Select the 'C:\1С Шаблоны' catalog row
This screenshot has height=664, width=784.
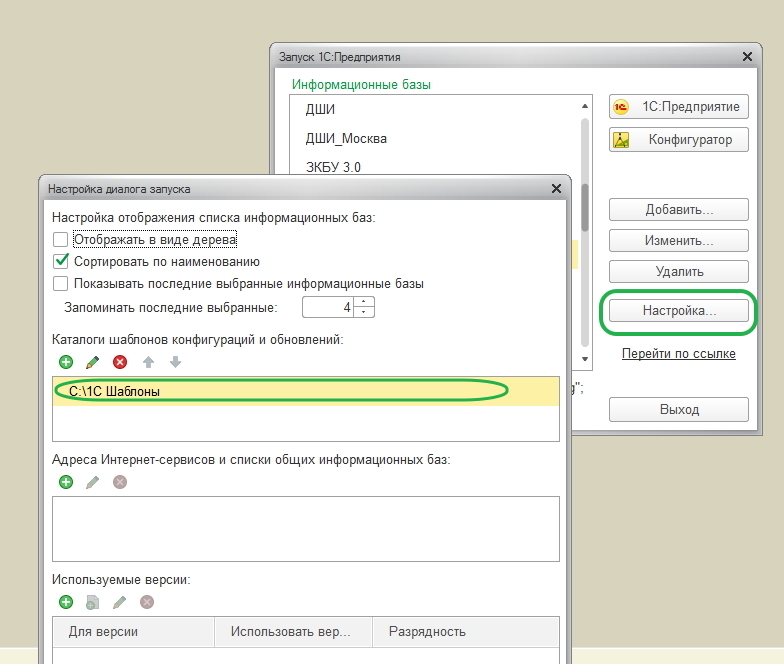point(306,391)
